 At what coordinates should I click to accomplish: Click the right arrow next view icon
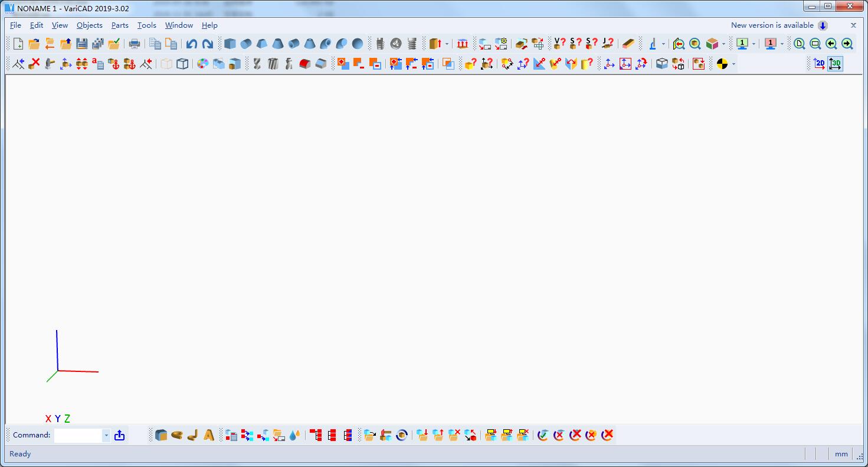click(847, 44)
